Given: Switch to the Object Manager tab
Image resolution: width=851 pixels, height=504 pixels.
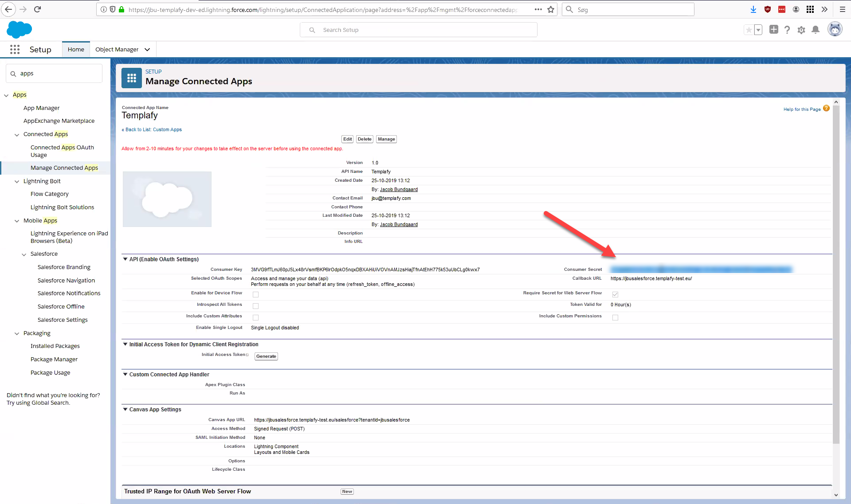Looking at the screenshot, I should (117, 50).
